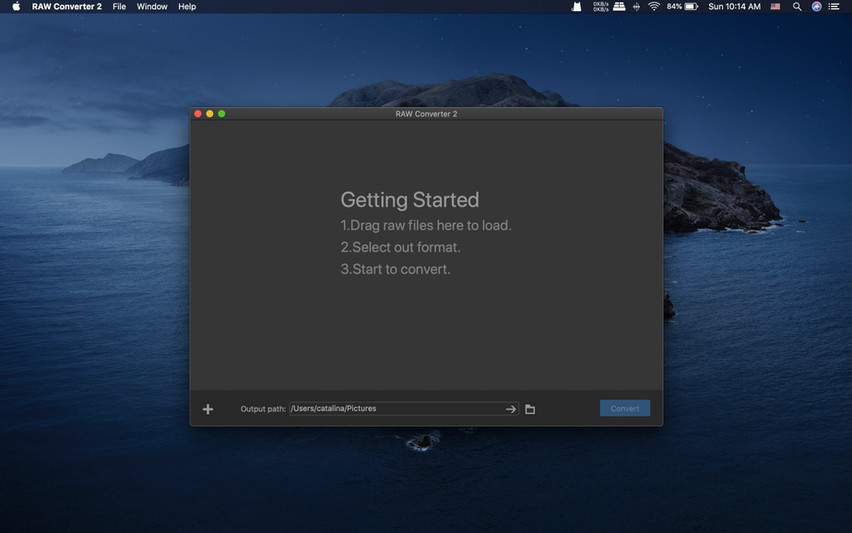Click the "3.Start to convert." text
The image size is (852, 533).
(x=396, y=269)
